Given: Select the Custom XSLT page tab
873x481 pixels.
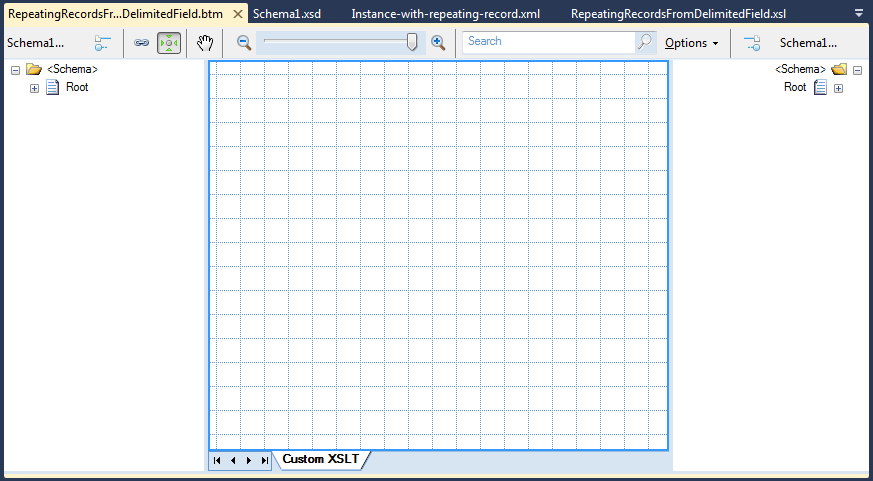Looking at the screenshot, I should click(x=321, y=459).
